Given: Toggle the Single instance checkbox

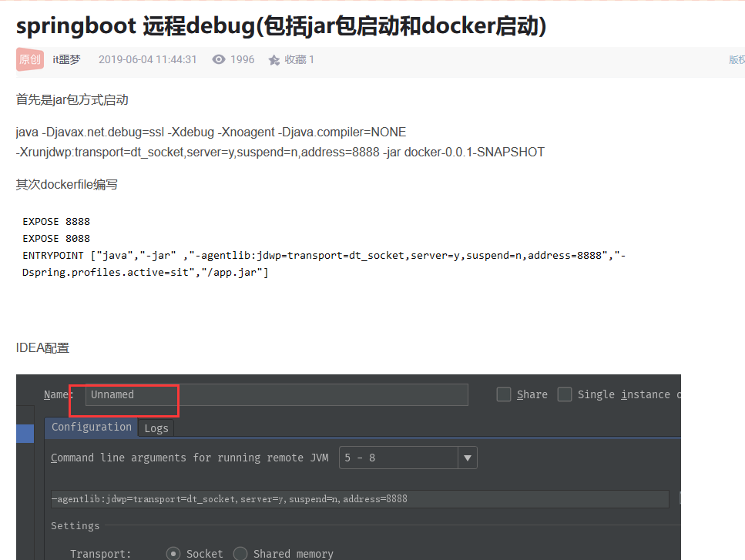Looking at the screenshot, I should [565, 394].
